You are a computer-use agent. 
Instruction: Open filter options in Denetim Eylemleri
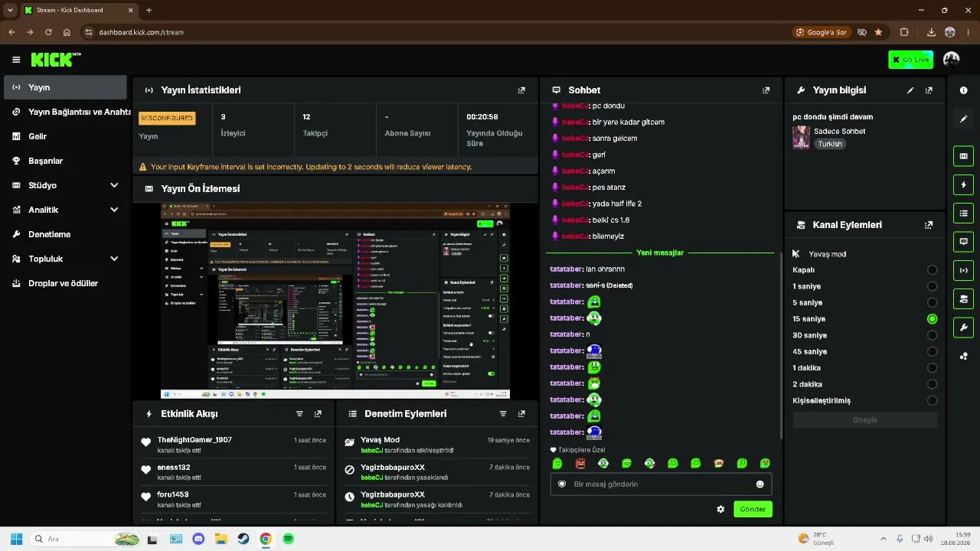point(503,414)
